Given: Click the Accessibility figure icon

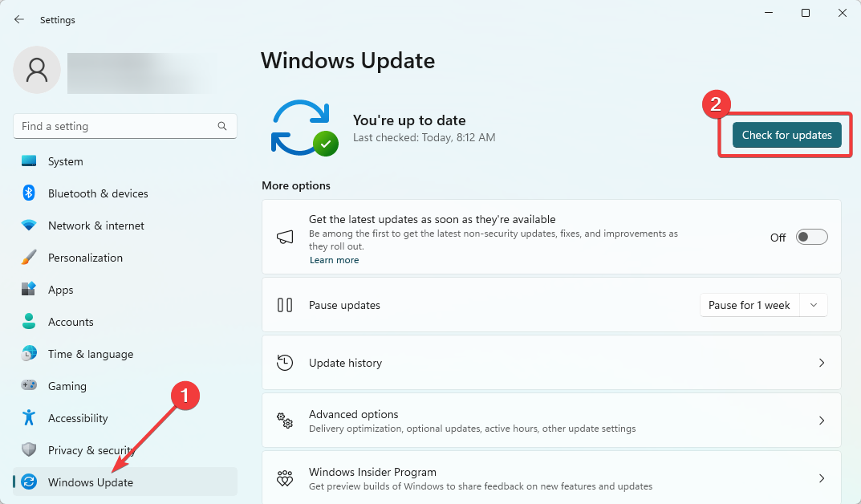Looking at the screenshot, I should pyautogui.click(x=29, y=418).
